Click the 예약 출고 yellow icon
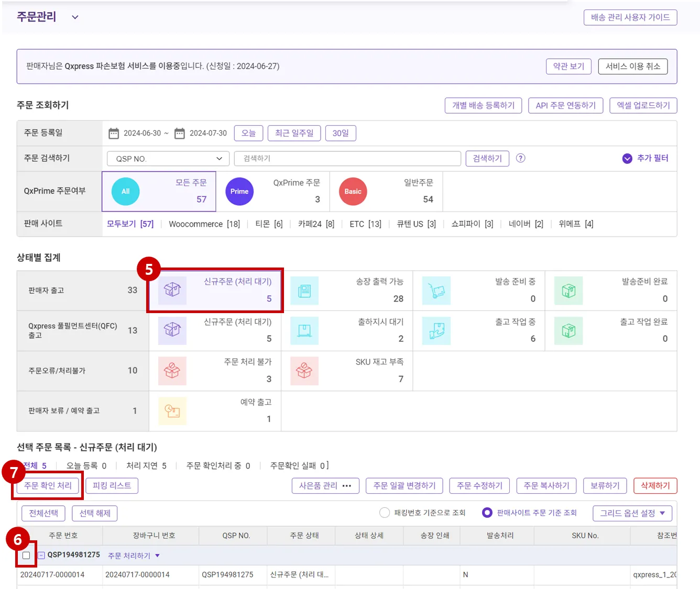Image resolution: width=700 pixels, height=589 pixels. point(172,411)
